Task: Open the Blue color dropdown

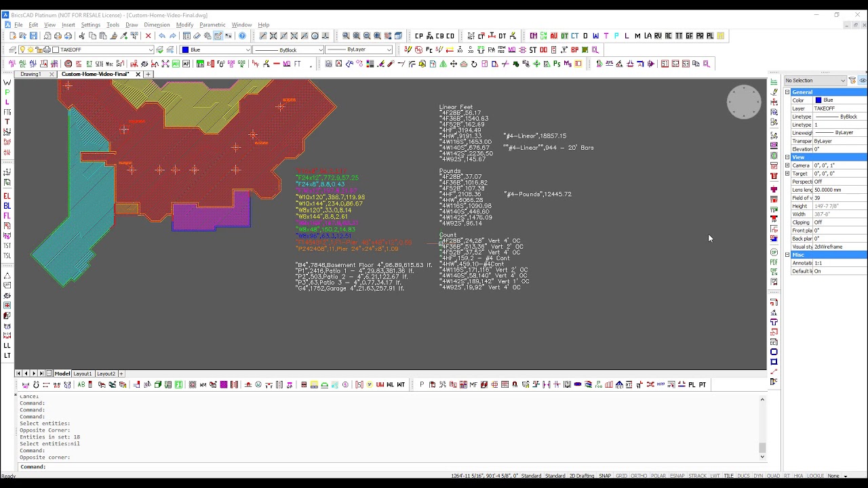Action: [248, 49]
